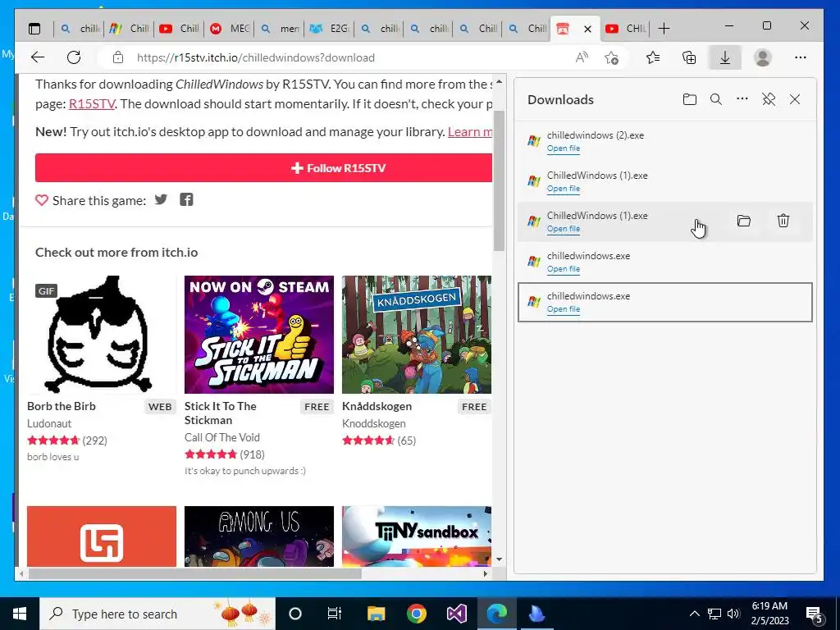Screen dimensions: 840x630
Task: Click the address bar URL field
Action: [343, 57]
